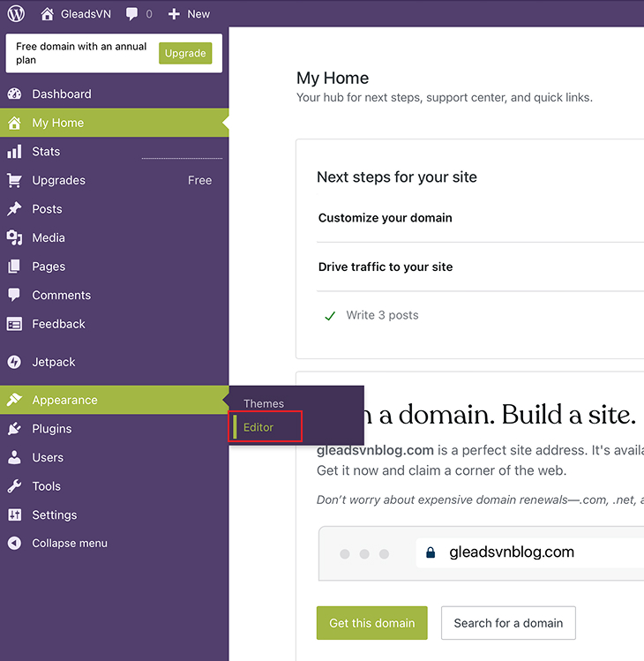Click the green Upgrade button

coord(185,53)
